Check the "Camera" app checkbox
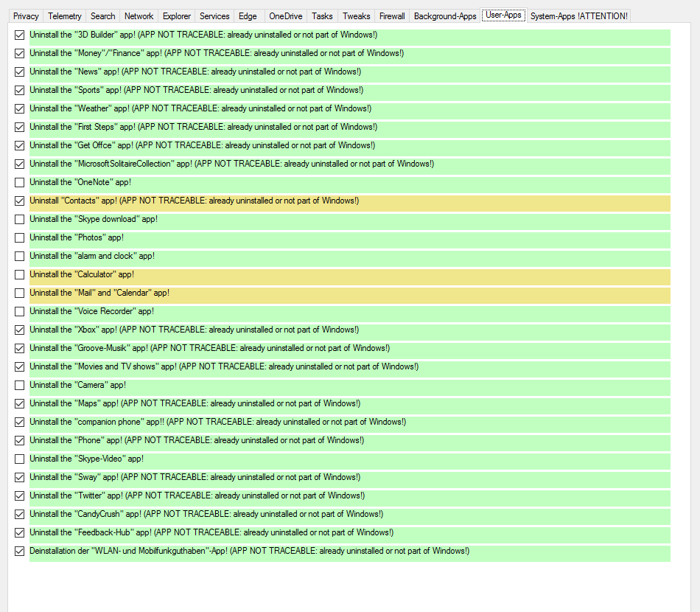Image resolution: width=700 pixels, height=612 pixels. [x=19, y=385]
